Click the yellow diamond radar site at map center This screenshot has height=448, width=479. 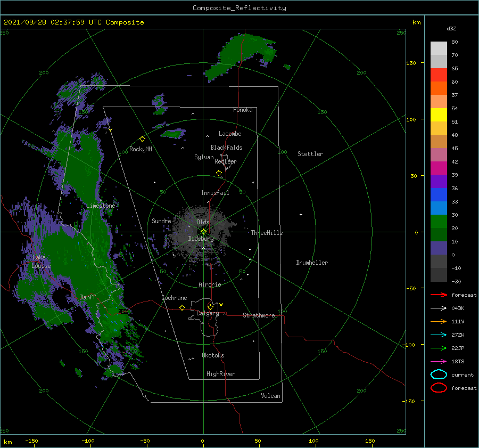tap(203, 232)
